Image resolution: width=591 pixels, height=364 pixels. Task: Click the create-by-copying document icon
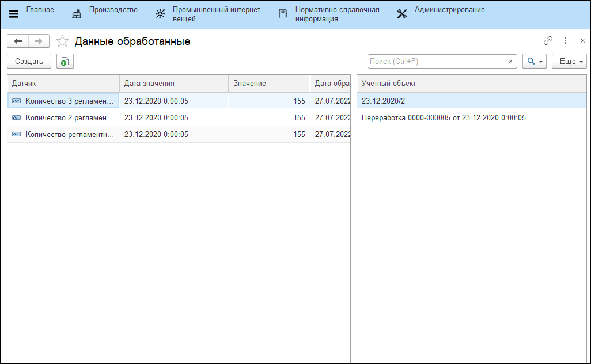[x=65, y=62]
